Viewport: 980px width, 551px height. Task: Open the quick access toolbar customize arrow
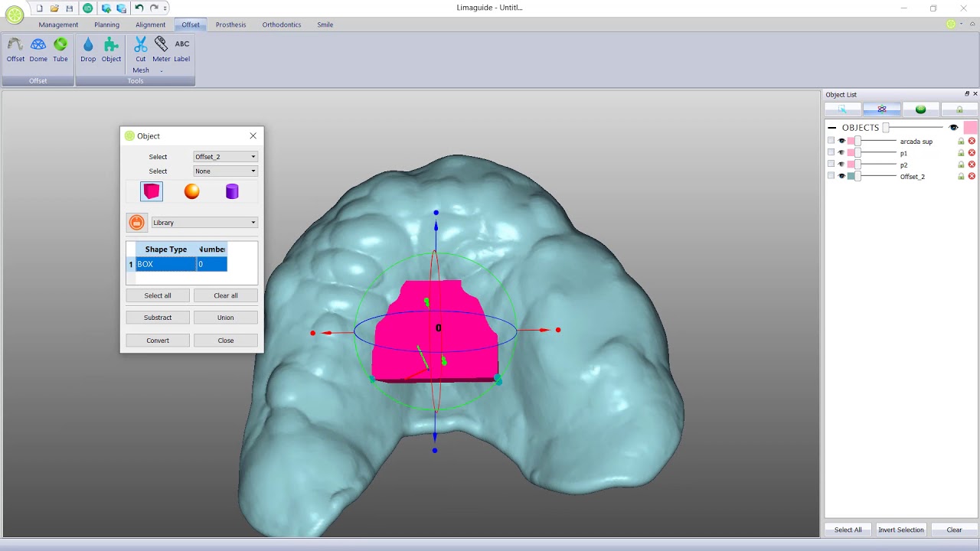165,8
